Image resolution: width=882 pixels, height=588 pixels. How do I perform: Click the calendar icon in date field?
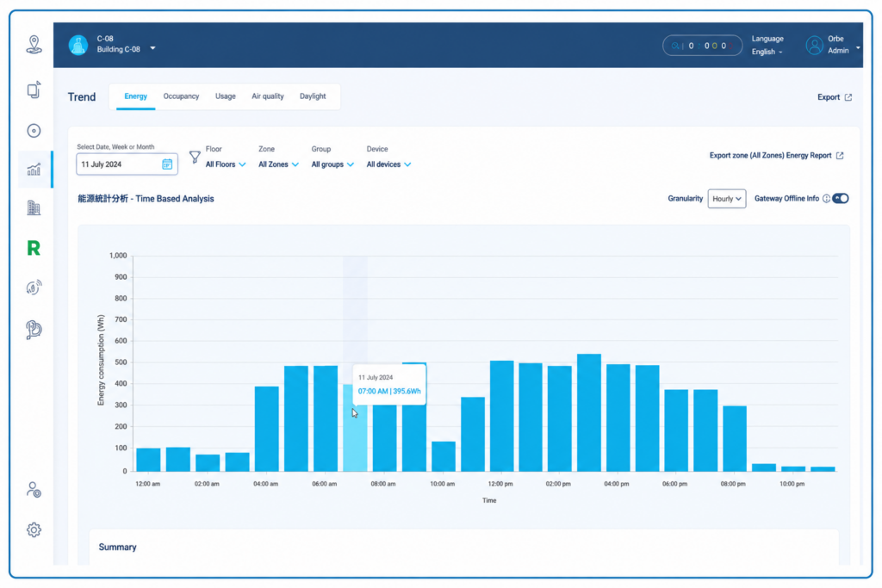167,164
